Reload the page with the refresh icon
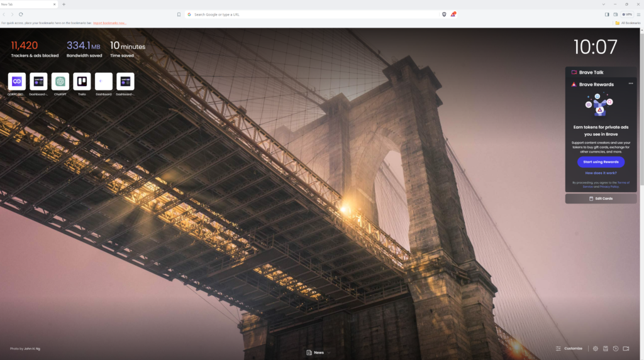 (x=21, y=14)
